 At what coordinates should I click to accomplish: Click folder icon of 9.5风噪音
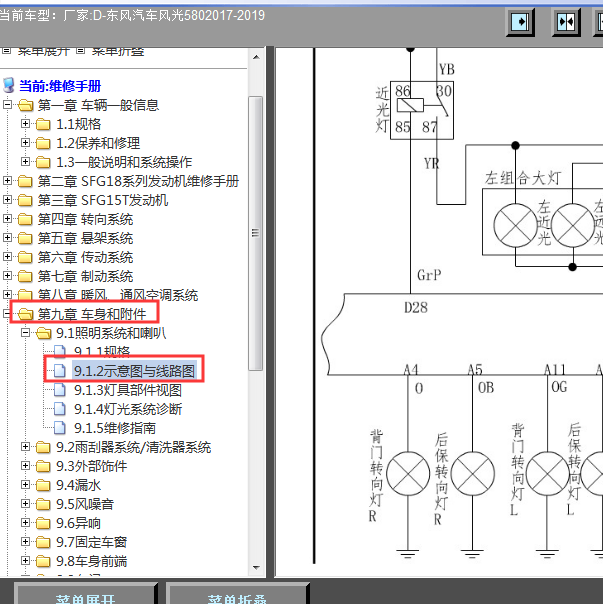pyautogui.click(x=43, y=504)
